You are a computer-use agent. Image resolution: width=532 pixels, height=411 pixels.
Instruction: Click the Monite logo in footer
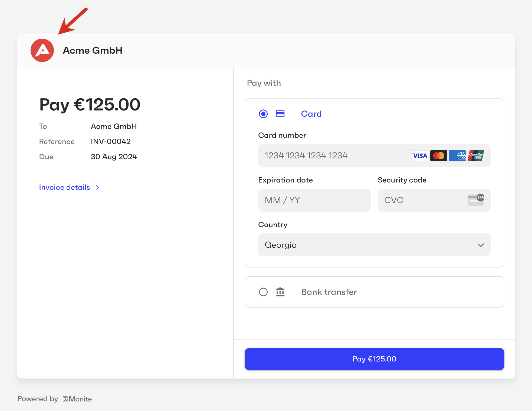coord(77,399)
